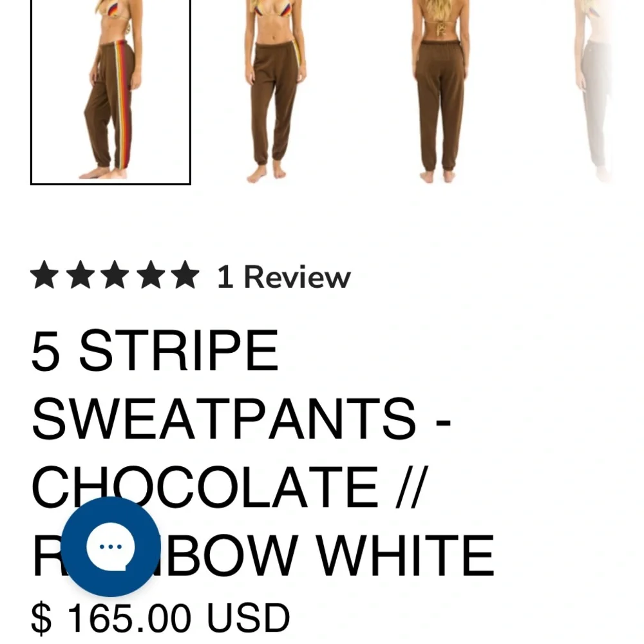This screenshot has height=644, width=644.
Task: Click the "BOW" portion of RAINBOW title
Action: pos(234,556)
